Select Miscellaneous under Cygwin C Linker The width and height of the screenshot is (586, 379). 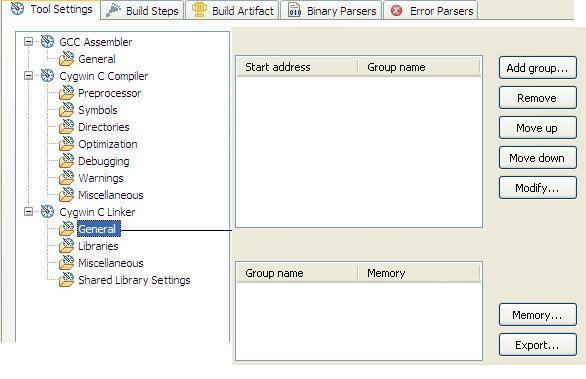111,263
